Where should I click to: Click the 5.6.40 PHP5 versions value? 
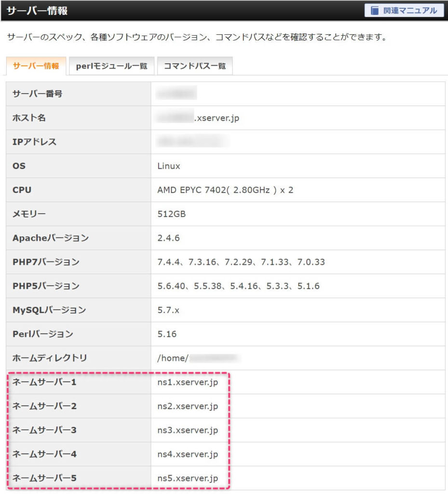238,286
